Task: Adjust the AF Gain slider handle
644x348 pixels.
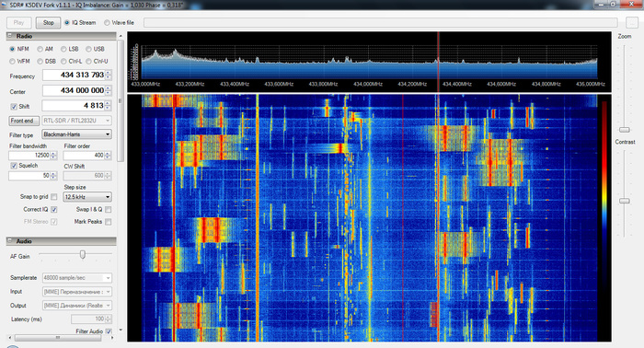Action: pyautogui.click(x=83, y=255)
